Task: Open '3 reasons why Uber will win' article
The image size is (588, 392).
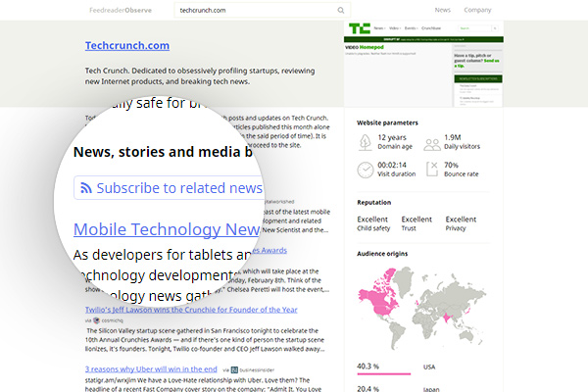Action: (152, 367)
